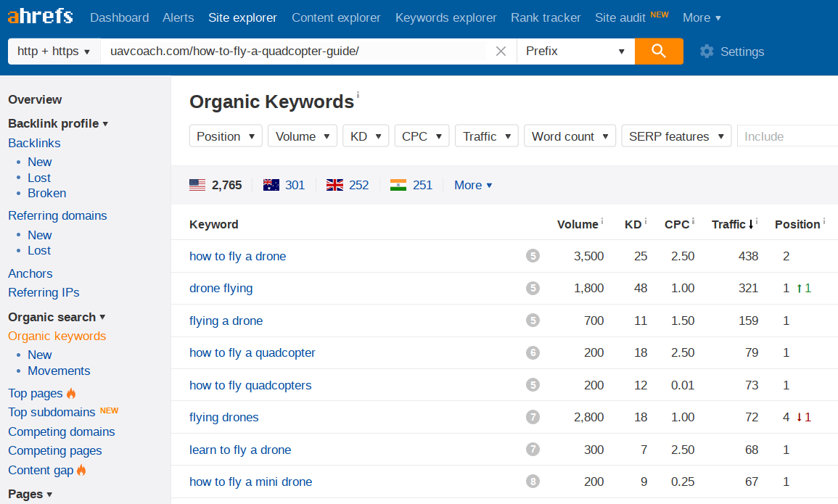Open the 'how to fly a drone' keyword link

click(237, 256)
